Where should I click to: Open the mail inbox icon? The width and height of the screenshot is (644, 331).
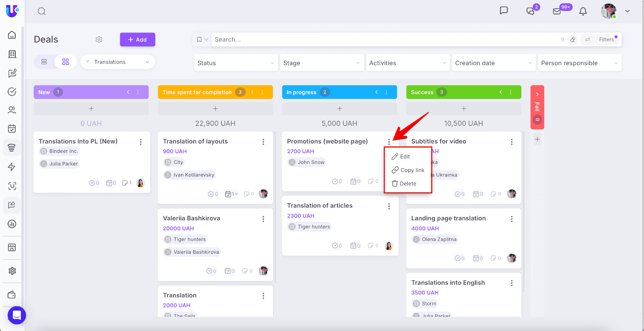click(x=557, y=11)
